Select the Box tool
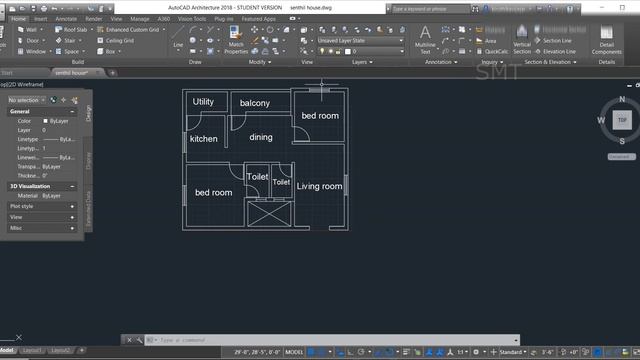 [x=106, y=51]
